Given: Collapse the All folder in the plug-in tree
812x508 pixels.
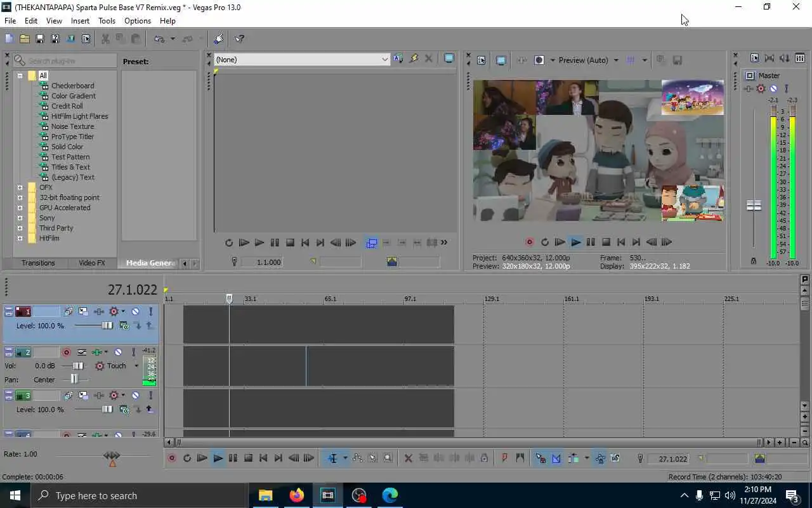Looking at the screenshot, I should [x=20, y=76].
